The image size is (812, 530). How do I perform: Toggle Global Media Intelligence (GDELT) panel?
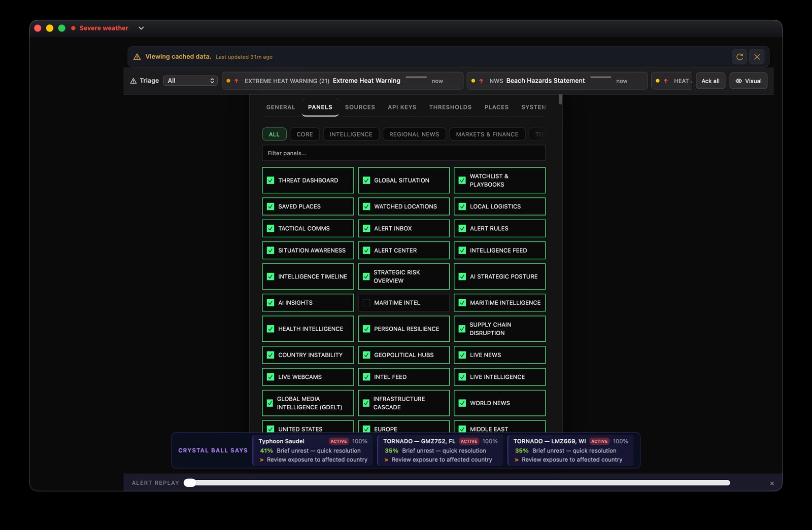point(270,403)
